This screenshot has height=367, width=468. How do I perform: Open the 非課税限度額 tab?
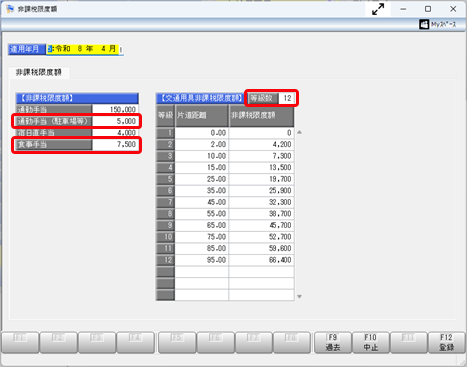39,72
